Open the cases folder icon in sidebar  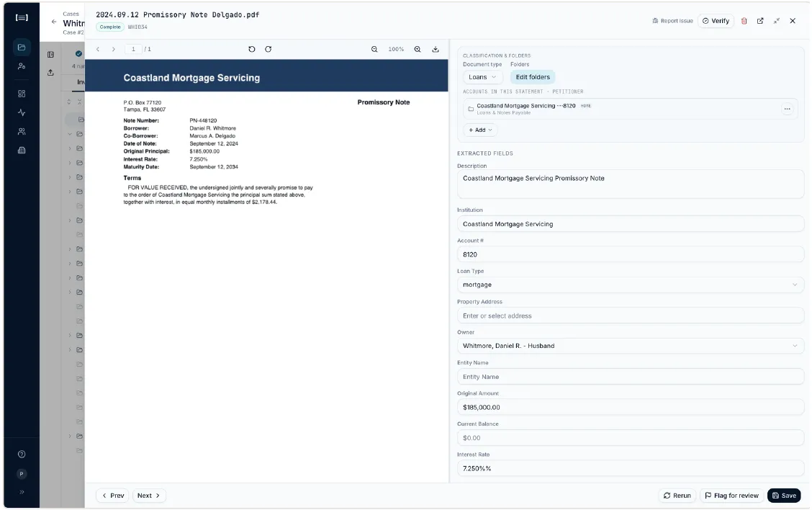21,47
